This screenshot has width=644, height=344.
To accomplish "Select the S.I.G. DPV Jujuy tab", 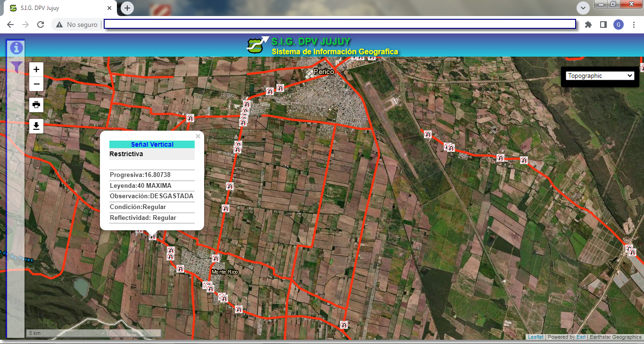I will click(x=57, y=8).
